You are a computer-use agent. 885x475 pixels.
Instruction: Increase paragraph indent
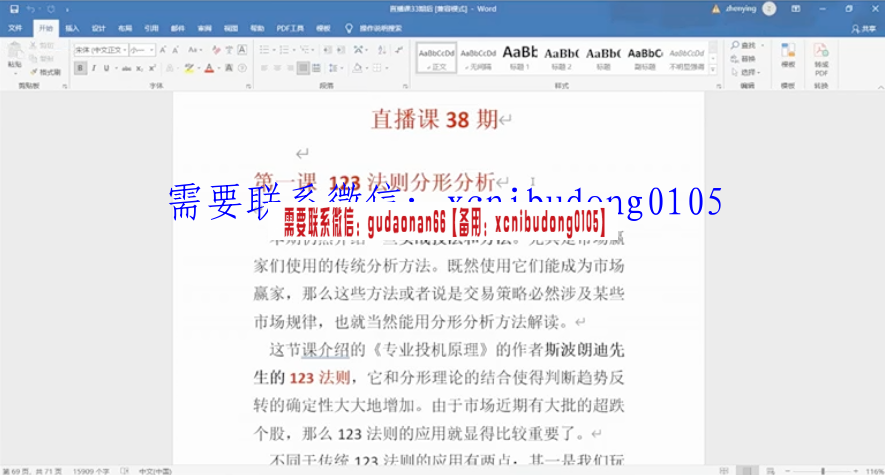tap(341, 50)
